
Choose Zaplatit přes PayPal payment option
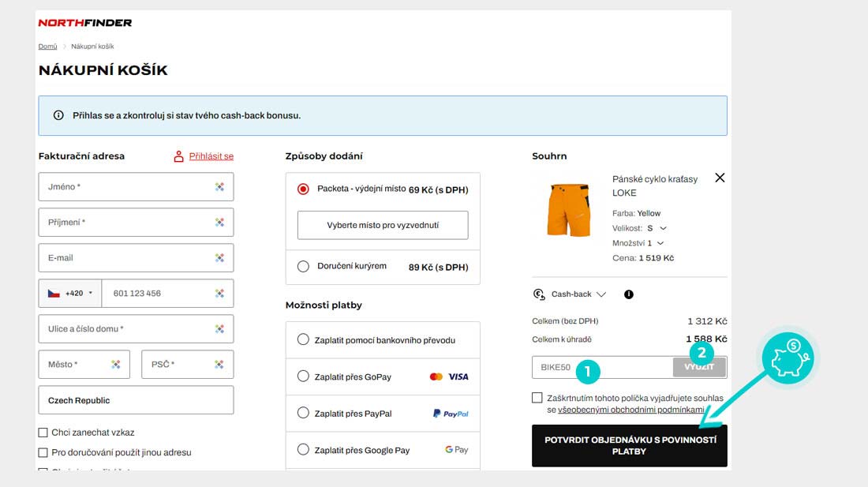303,413
